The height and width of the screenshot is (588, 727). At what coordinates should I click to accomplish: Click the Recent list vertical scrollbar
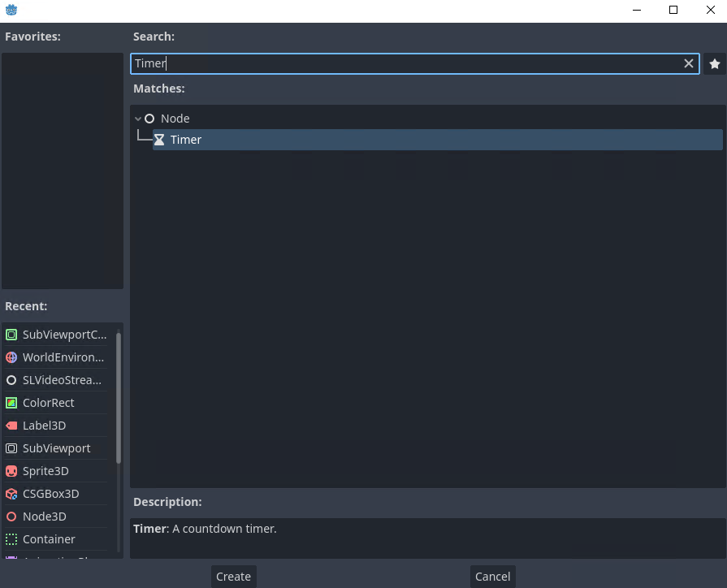tap(119, 398)
